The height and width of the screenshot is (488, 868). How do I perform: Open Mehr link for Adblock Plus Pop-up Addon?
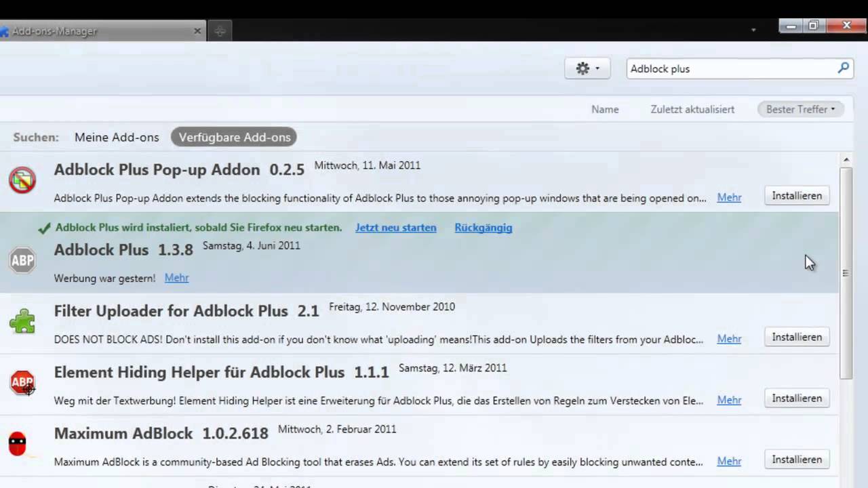coord(729,197)
